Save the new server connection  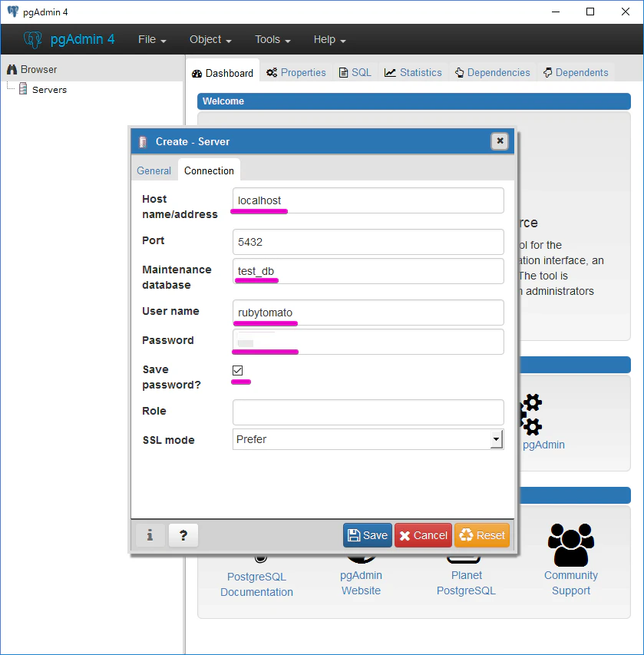point(368,535)
